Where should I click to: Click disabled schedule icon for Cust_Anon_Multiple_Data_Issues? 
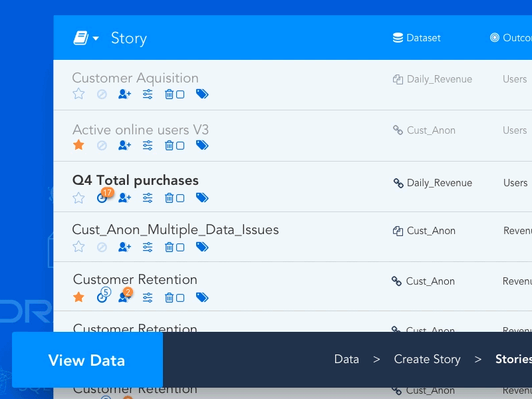tap(102, 247)
